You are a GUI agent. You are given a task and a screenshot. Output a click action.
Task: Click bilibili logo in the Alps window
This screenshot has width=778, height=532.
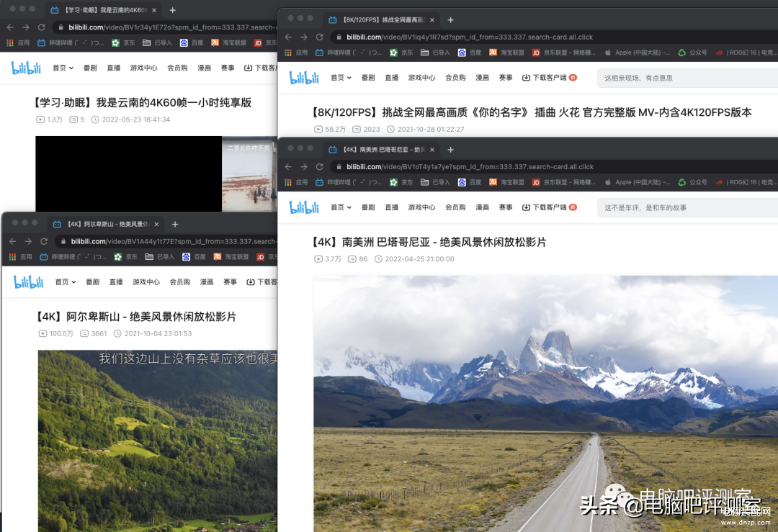[x=28, y=281]
